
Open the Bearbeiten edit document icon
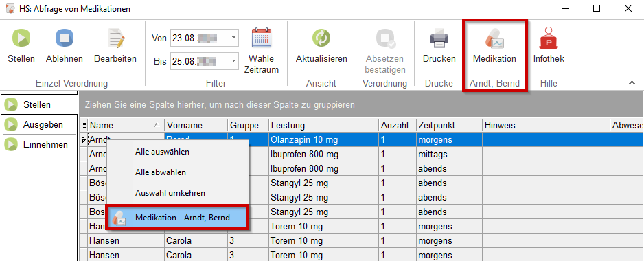pyautogui.click(x=115, y=38)
